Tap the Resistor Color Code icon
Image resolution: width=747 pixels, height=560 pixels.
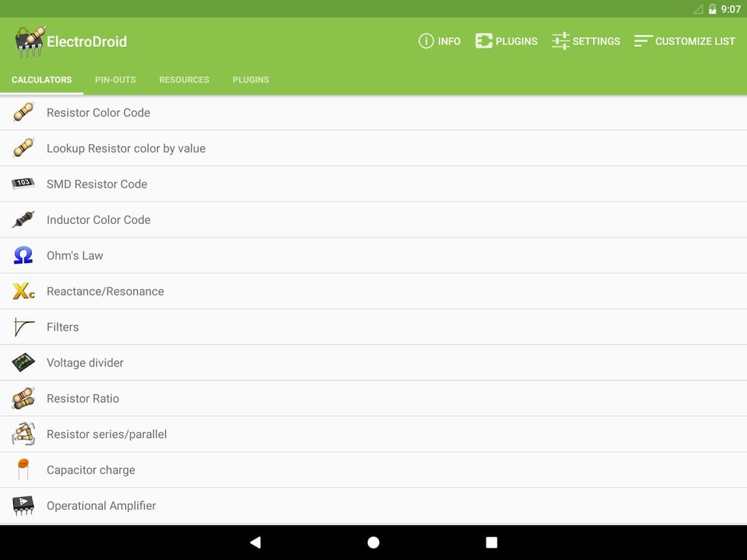23,113
